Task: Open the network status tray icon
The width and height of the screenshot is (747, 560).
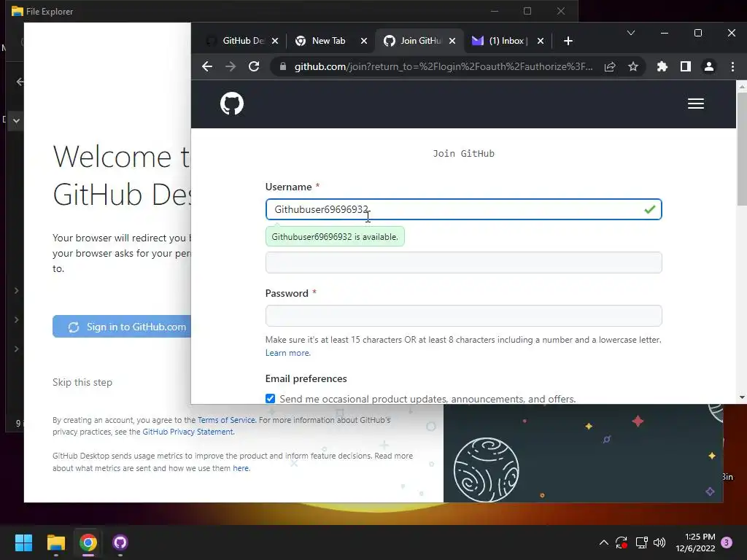Action: point(641,542)
